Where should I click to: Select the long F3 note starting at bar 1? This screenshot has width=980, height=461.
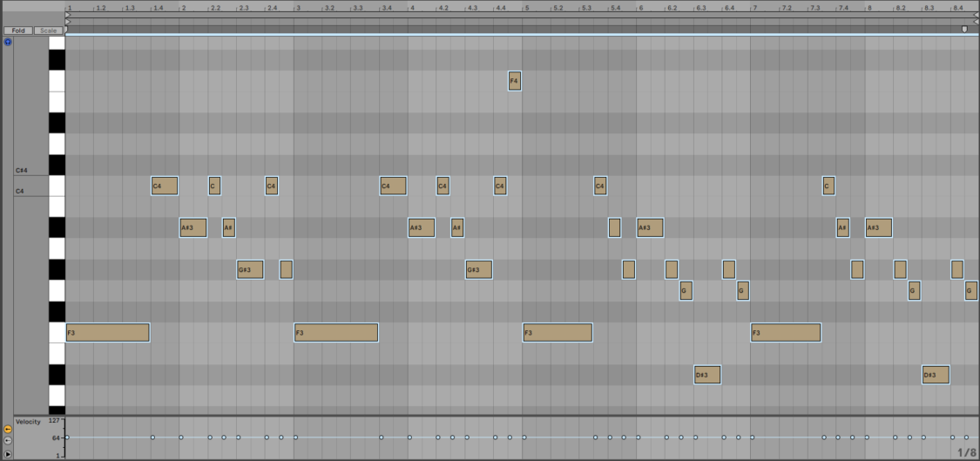coord(107,332)
